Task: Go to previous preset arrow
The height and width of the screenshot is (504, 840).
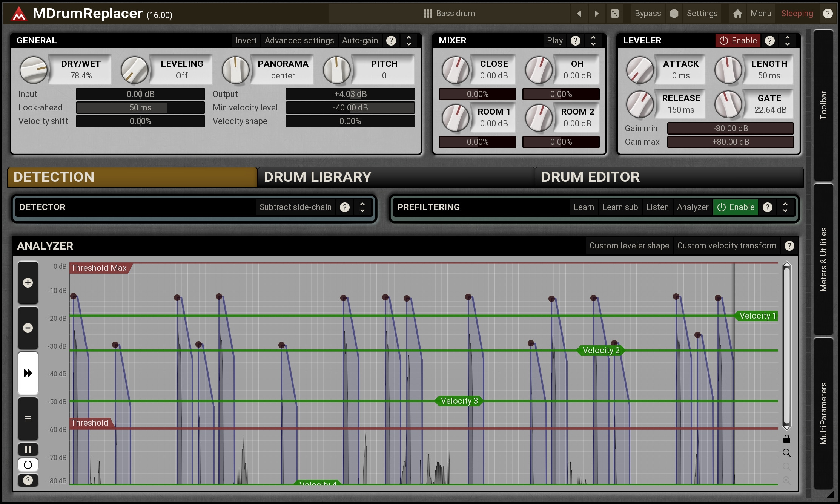Action: pyautogui.click(x=579, y=14)
